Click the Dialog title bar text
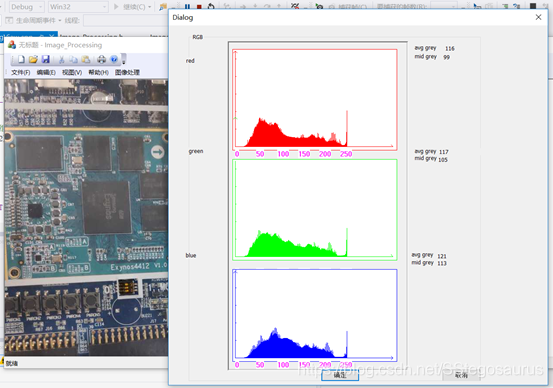The image size is (553, 388). [183, 18]
